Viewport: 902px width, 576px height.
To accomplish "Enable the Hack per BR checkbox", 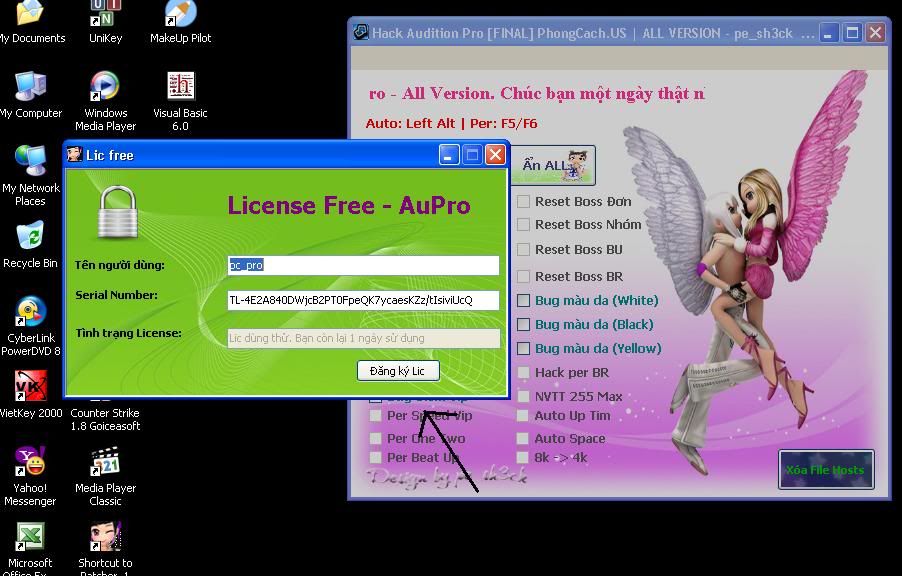I will click(523, 373).
